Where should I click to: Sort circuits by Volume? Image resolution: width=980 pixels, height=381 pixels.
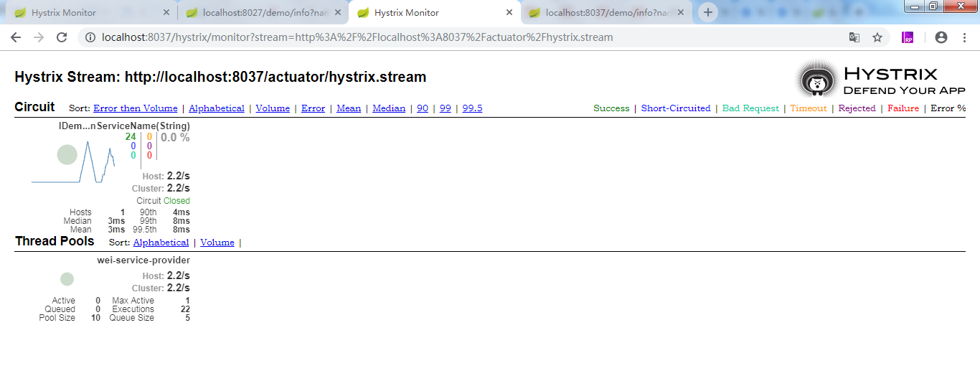click(273, 108)
